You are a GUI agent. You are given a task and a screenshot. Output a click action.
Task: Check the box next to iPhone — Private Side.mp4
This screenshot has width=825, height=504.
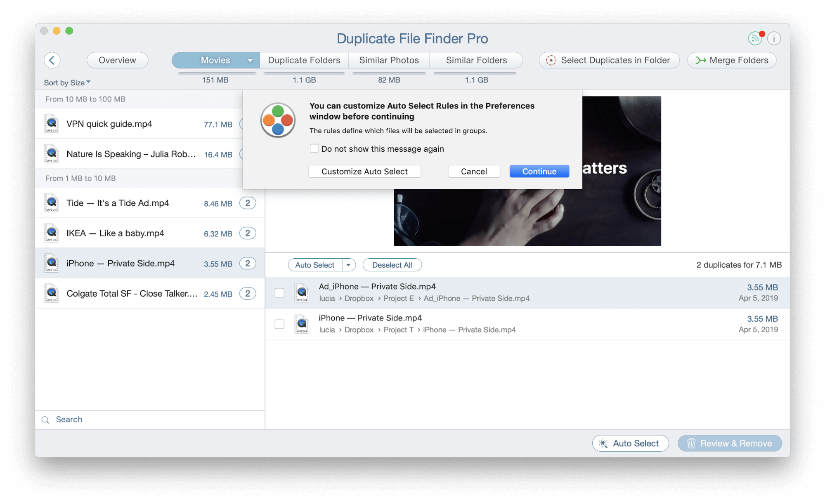tap(279, 324)
